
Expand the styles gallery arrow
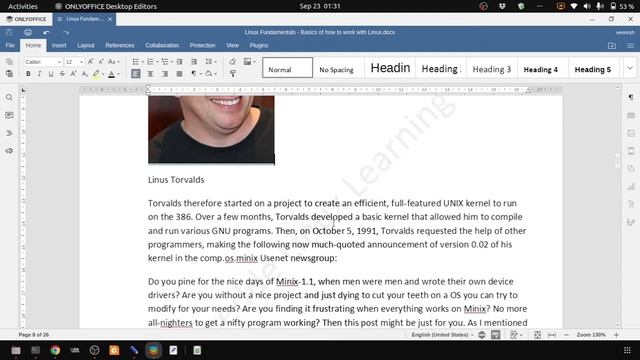[x=629, y=68]
